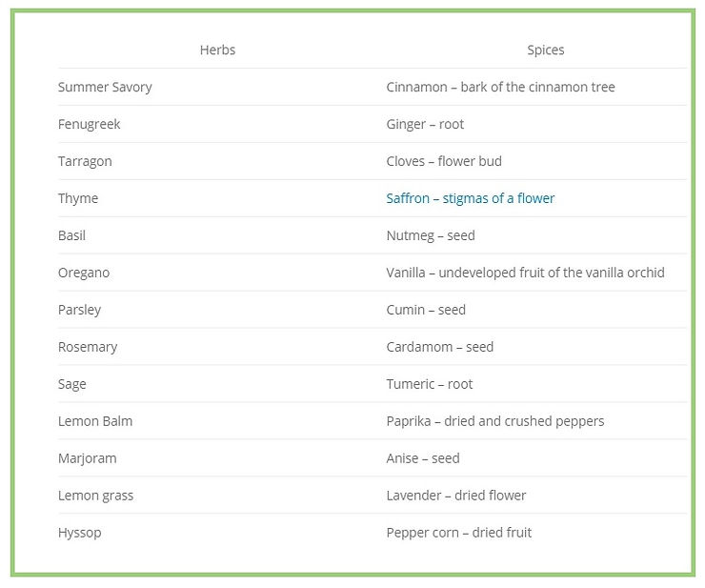Select the Hyssop cell

pos(80,533)
